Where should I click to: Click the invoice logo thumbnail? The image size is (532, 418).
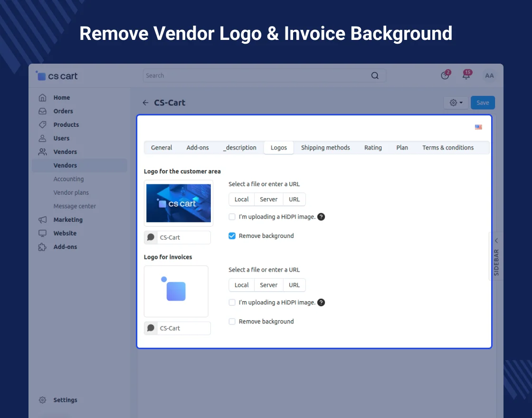[x=176, y=291]
